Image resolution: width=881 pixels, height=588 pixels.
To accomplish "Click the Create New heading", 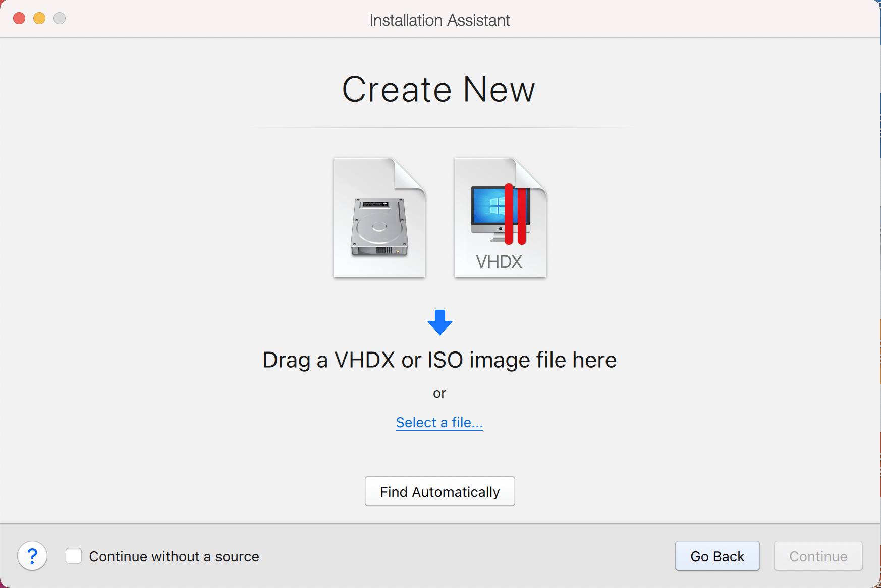I will tap(438, 90).
